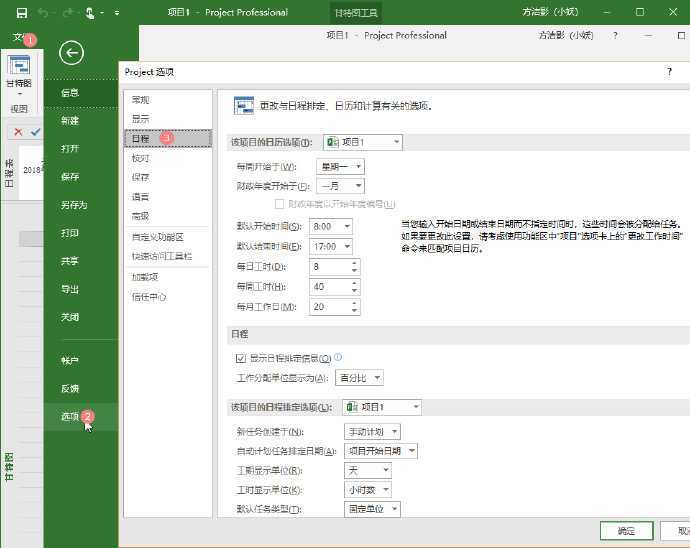Increase 每月工作日 with the up spinner
Screen dimensions: 690x548
pyautogui.click(x=354, y=303)
